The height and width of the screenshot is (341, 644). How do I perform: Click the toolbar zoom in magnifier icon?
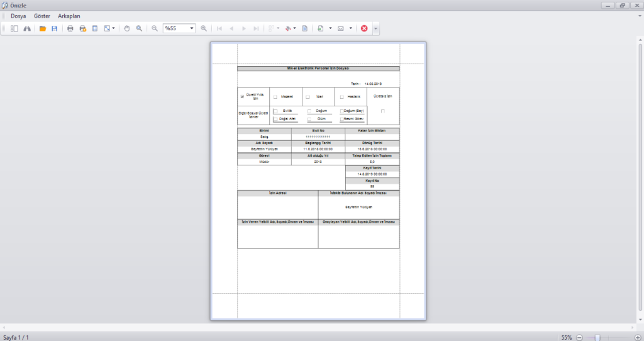pyautogui.click(x=204, y=28)
